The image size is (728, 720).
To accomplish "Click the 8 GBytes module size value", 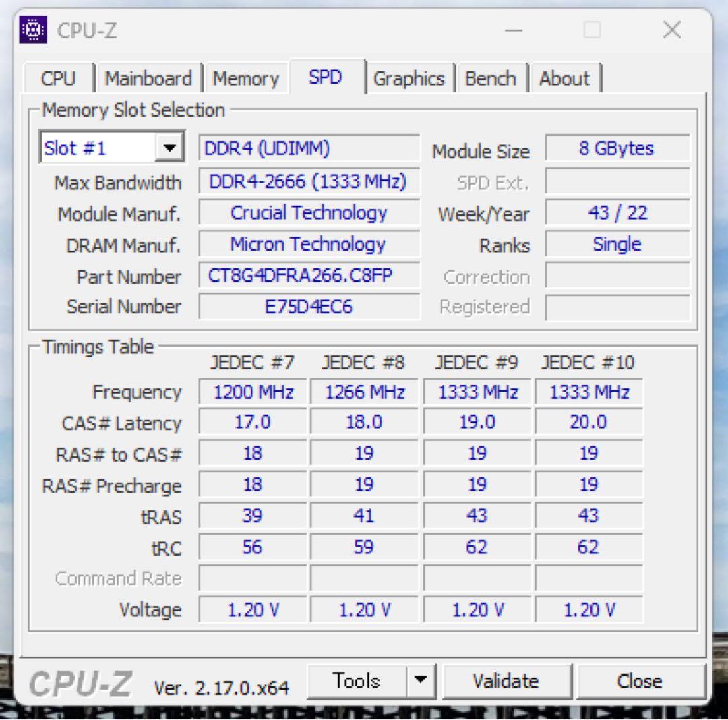I will click(617, 148).
